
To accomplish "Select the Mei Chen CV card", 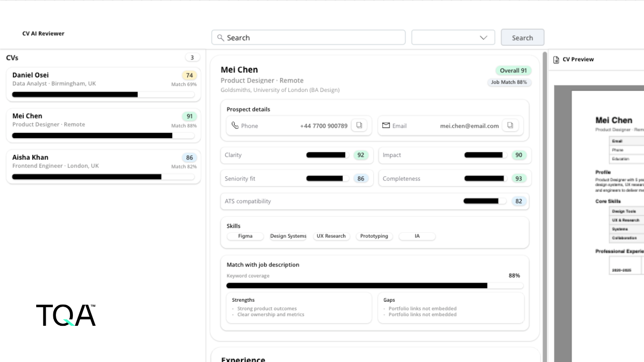I will coord(103,125).
